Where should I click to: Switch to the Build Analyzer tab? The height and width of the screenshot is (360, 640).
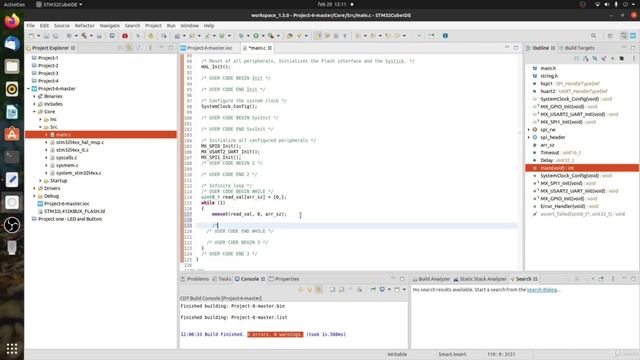click(431, 279)
